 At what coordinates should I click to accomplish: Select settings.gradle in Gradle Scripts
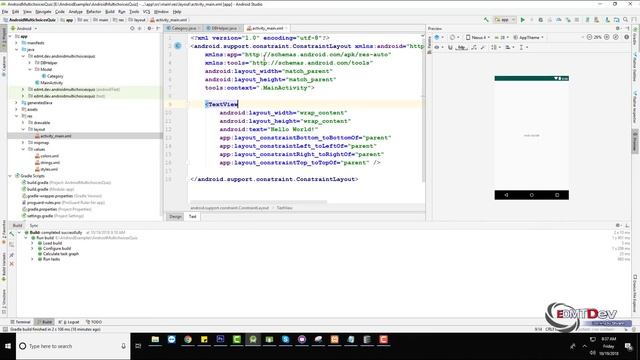(x=40, y=216)
